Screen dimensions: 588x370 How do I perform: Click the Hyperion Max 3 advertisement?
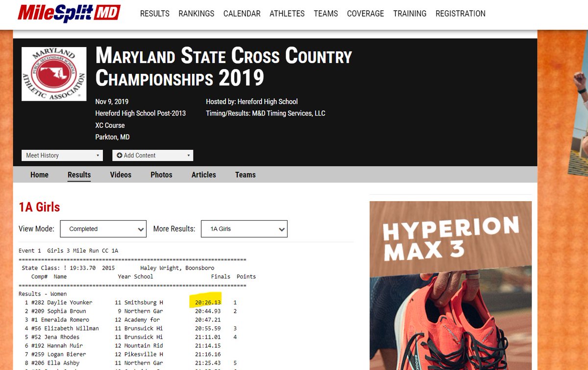point(450,285)
